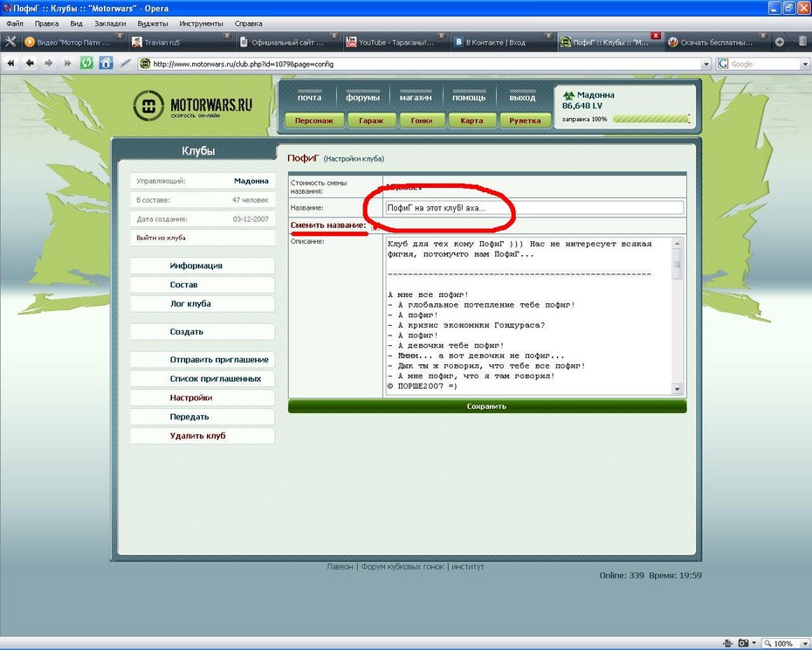Click the back arrow in the navigation bar
The height and width of the screenshot is (650, 812).
point(31,63)
